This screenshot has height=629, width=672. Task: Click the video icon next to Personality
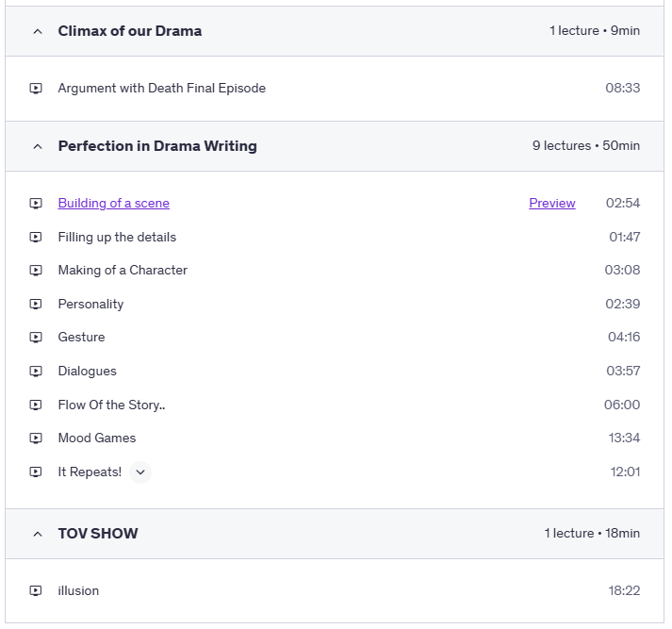36,305
